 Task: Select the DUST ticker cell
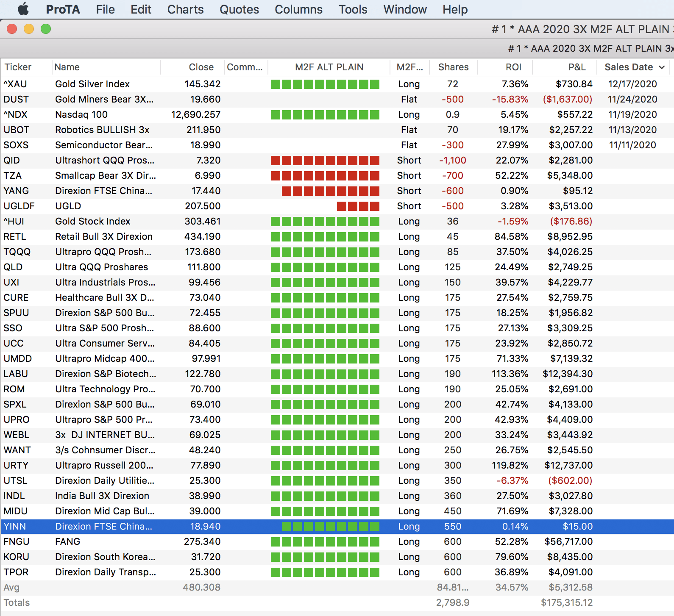click(16, 99)
